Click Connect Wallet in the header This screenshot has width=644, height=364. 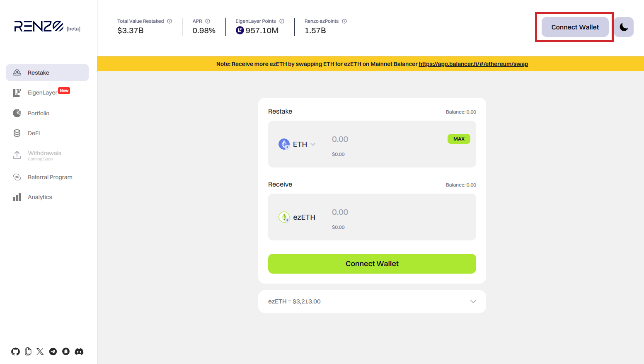(x=575, y=27)
